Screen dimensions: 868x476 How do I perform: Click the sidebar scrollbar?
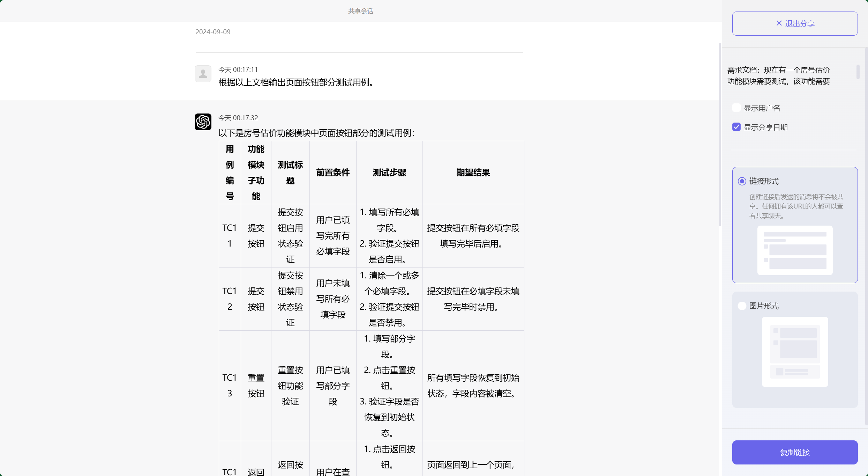tap(858, 72)
